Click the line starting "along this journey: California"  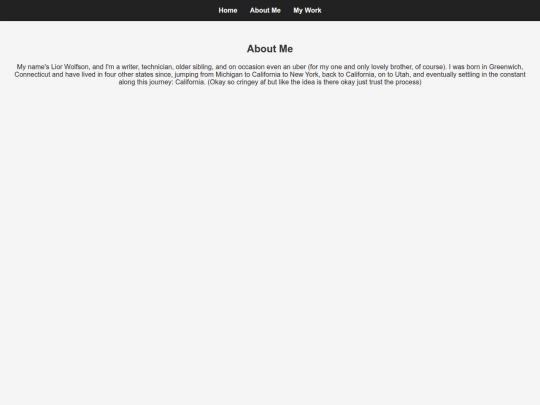[270, 82]
